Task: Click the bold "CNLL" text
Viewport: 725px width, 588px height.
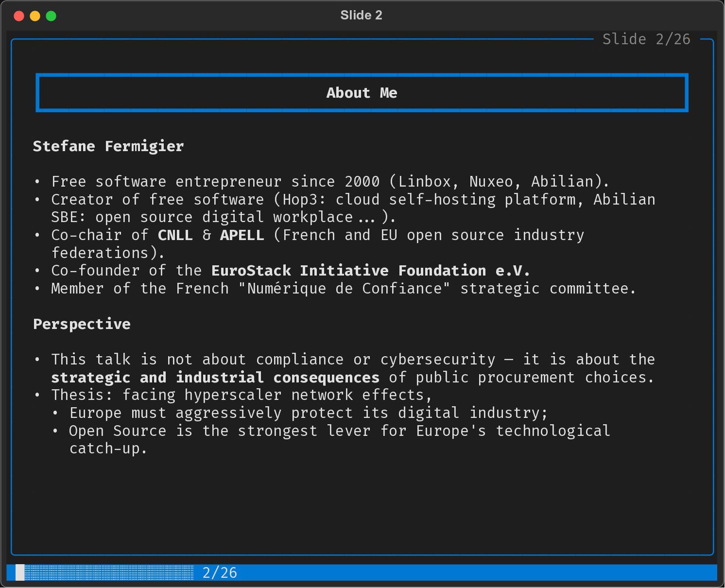Action: [x=175, y=235]
